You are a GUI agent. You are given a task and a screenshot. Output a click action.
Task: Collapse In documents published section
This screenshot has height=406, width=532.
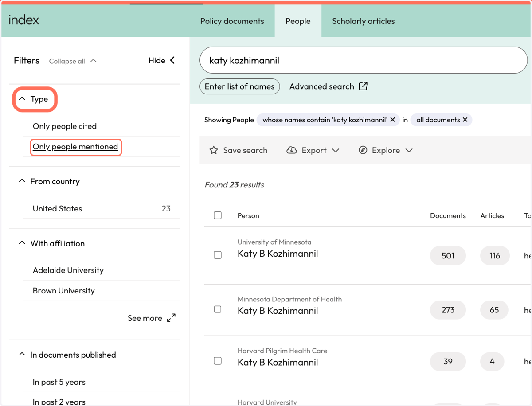[67, 355]
